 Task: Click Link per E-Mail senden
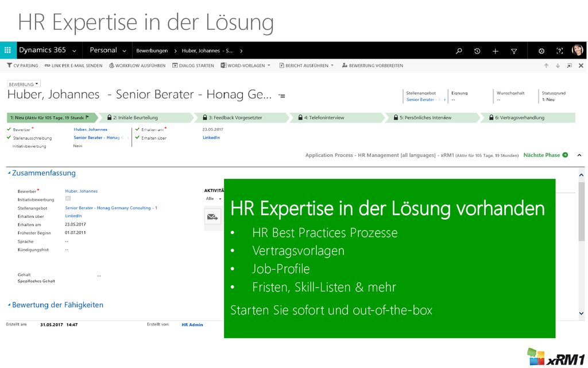[73, 66]
